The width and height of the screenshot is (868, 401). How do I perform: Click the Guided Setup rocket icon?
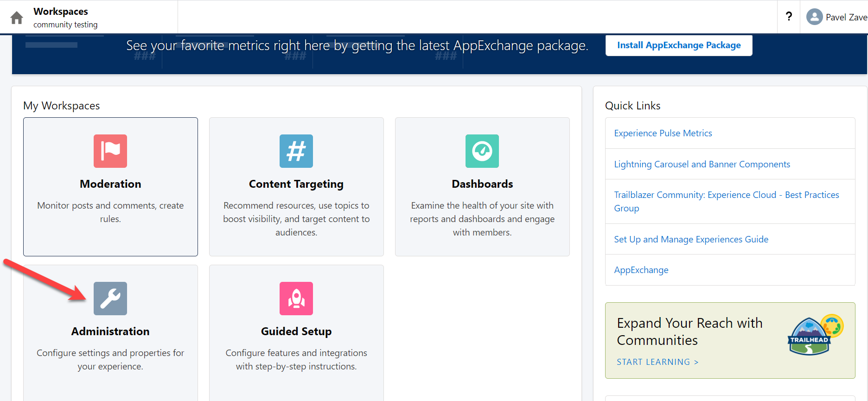(x=296, y=299)
